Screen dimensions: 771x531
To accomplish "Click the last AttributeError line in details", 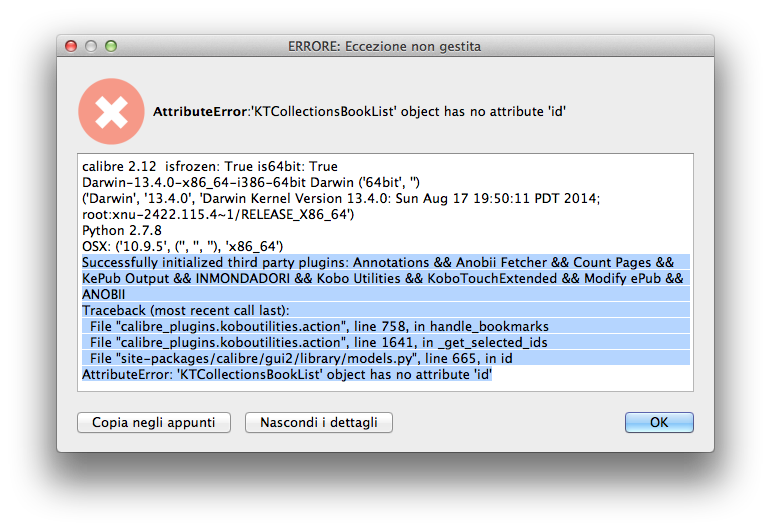I will (287, 374).
